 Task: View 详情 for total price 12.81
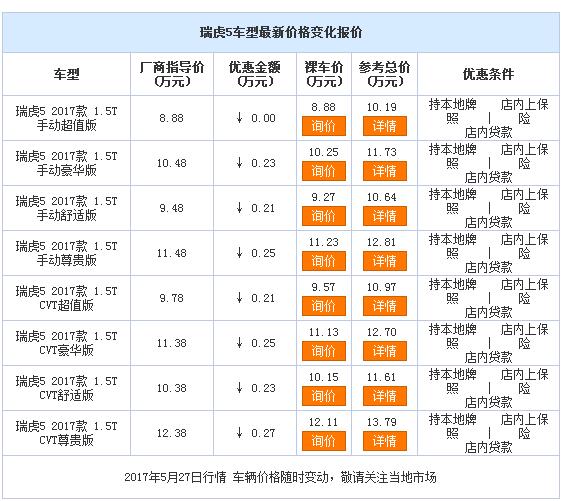tap(385, 261)
